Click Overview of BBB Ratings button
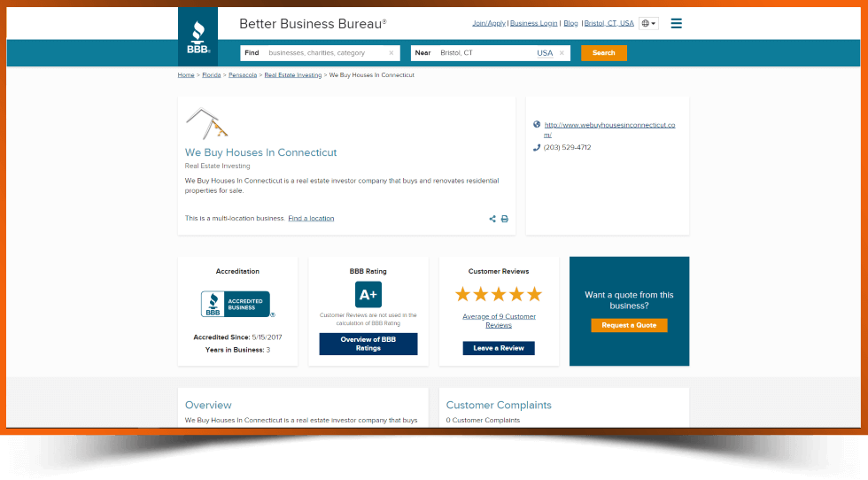Viewport: 868px width, 480px height. coord(368,344)
